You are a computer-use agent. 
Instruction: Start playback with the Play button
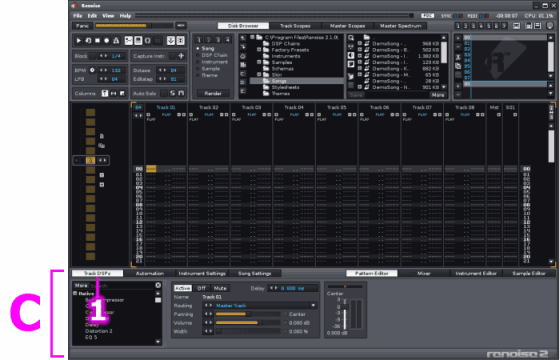79,41
